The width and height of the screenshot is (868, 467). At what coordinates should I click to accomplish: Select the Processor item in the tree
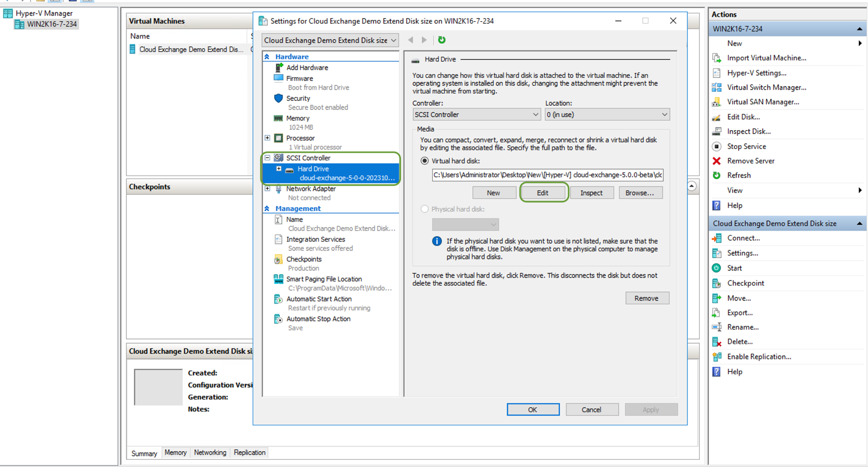(300, 138)
